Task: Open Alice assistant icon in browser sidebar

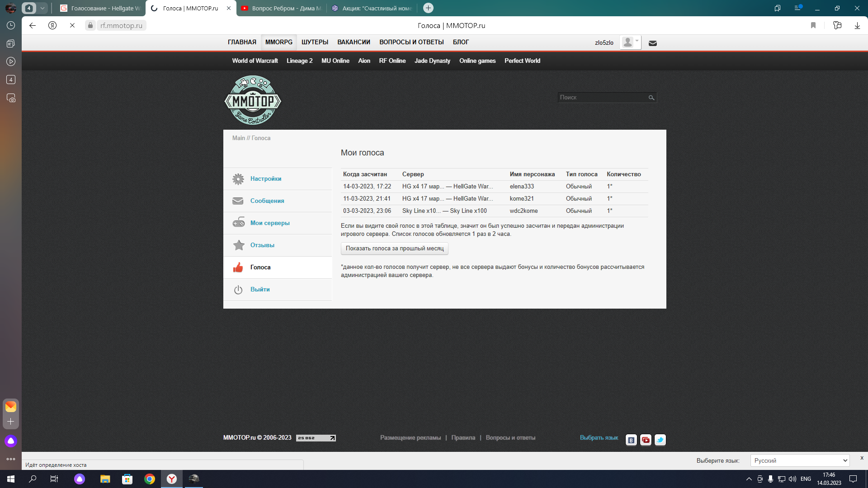Action: pos(11,441)
